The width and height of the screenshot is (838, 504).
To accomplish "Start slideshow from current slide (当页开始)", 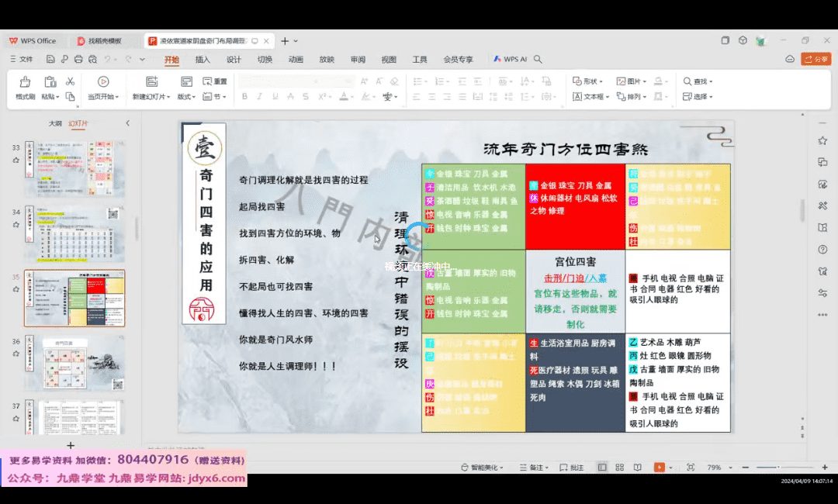I will click(x=102, y=82).
